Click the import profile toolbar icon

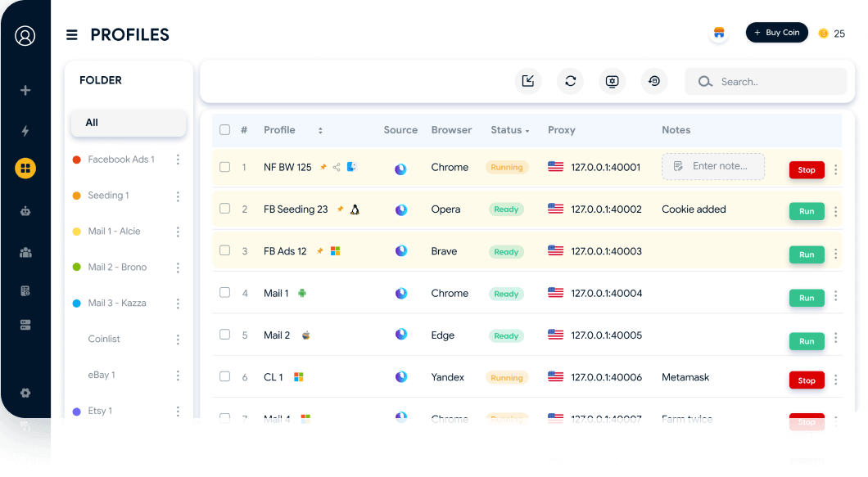coord(528,81)
